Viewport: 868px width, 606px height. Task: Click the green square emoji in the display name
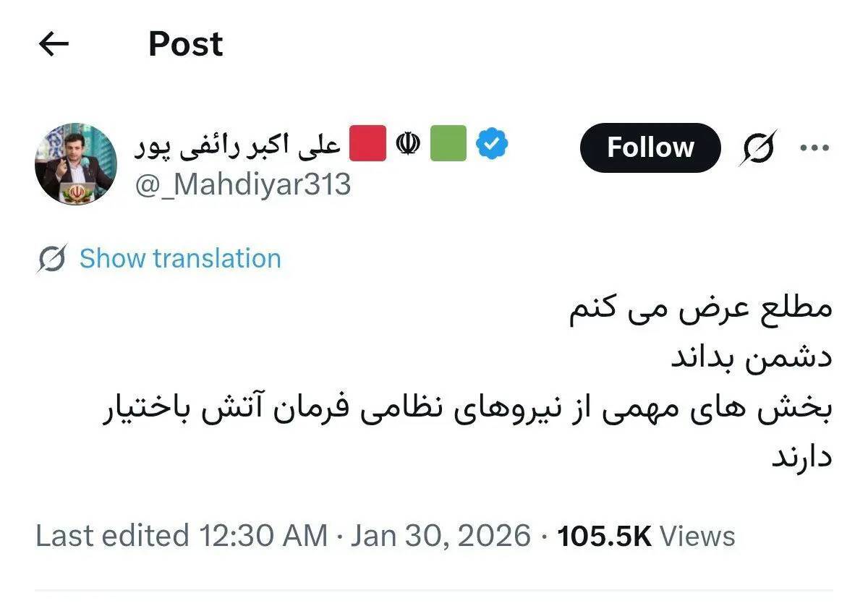tap(448, 142)
